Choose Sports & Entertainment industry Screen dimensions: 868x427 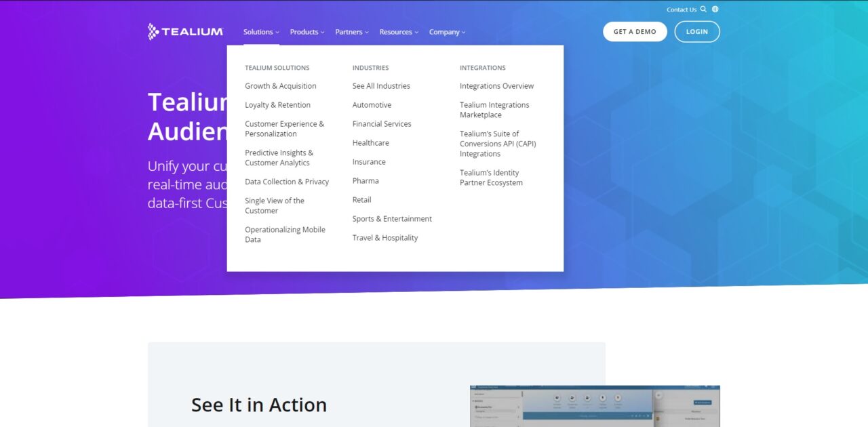tap(392, 219)
